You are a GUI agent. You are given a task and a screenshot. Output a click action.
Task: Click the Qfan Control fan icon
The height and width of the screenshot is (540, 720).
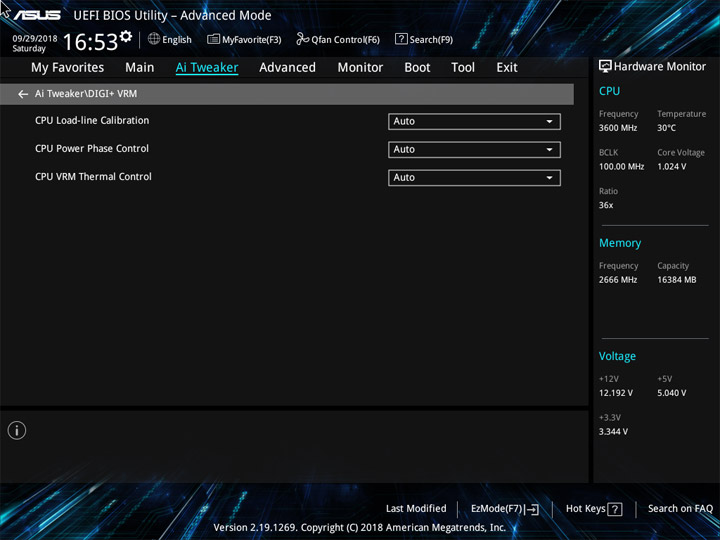point(302,39)
